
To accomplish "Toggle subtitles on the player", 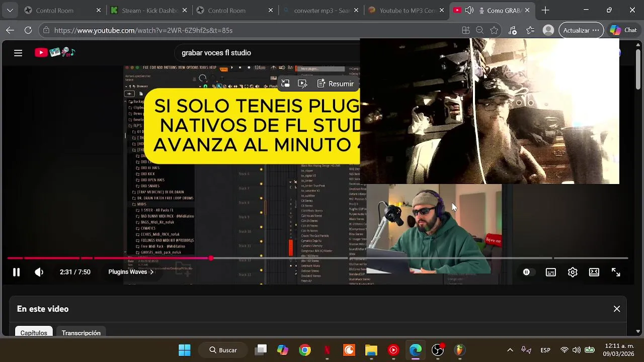I will coord(551,272).
